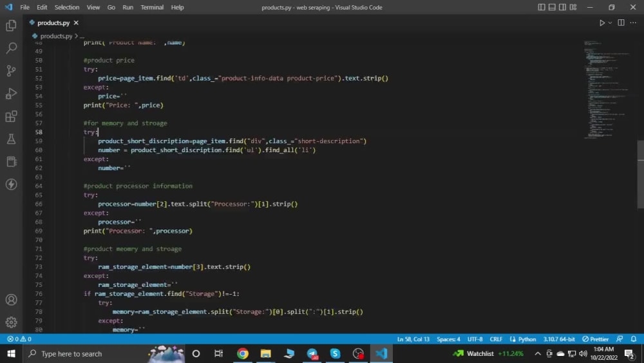Open the feedback icon in status bar
Screen dimensions: 644x363
[620, 339]
